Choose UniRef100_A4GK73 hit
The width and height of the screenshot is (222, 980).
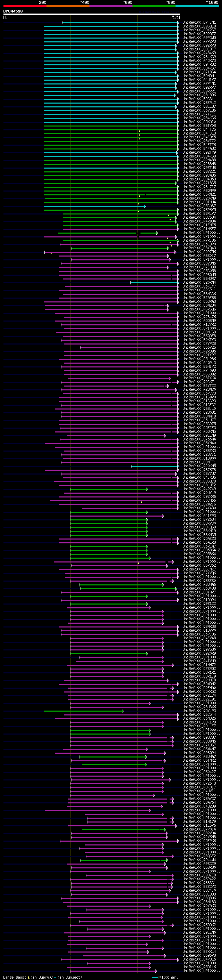(199, 60)
